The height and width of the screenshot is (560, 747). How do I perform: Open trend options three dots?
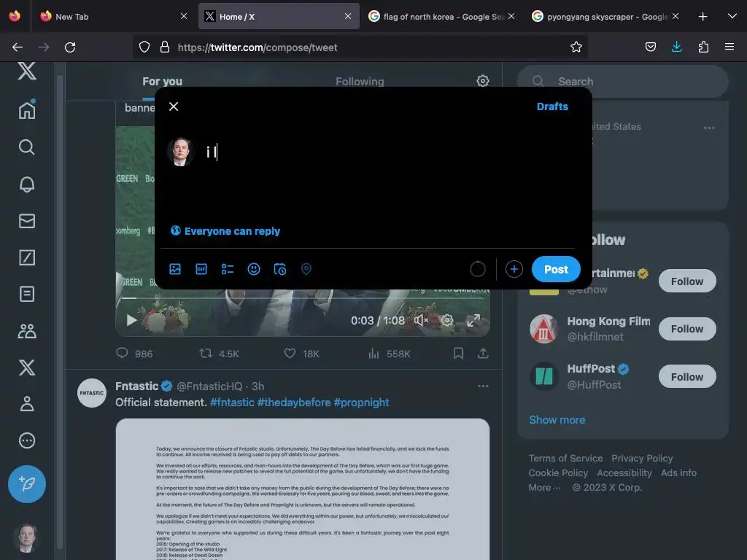(709, 128)
